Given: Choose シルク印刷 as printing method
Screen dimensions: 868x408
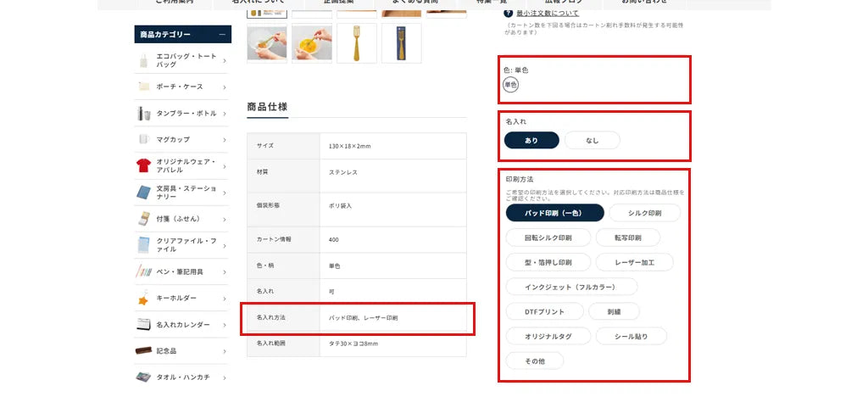Looking at the screenshot, I should 644,213.
